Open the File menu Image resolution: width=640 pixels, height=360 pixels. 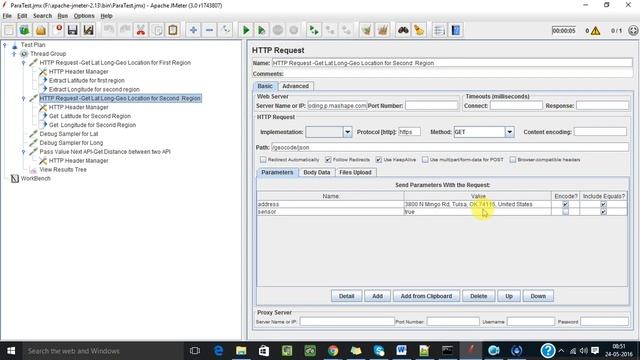click(x=7, y=16)
